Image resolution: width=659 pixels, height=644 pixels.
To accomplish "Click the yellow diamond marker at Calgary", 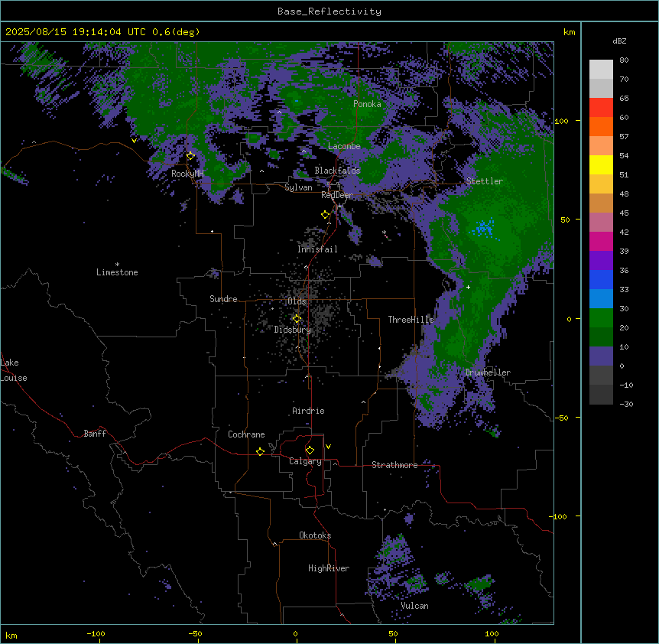I will click(x=310, y=450).
